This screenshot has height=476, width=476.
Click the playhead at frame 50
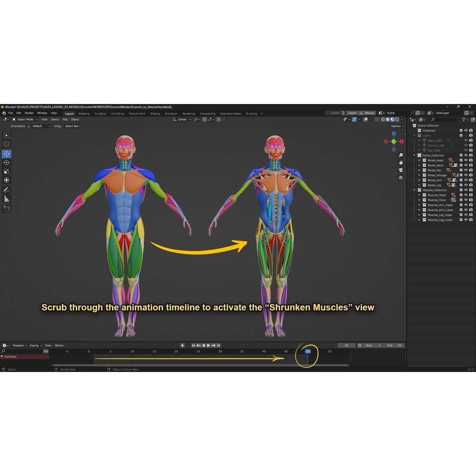coord(308,351)
